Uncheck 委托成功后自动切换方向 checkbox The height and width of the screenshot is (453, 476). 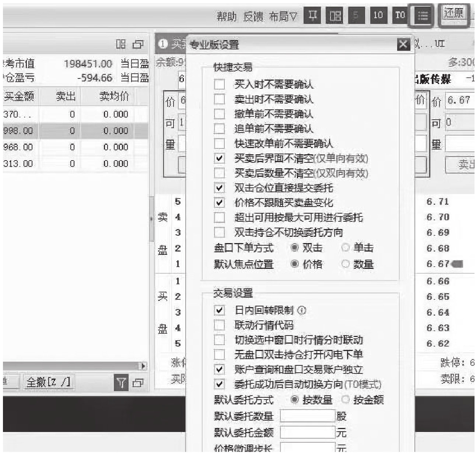[x=219, y=384]
